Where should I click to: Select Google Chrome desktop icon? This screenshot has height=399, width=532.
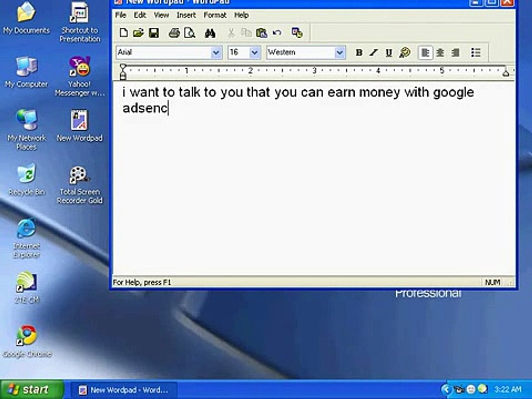pos(27,341)
